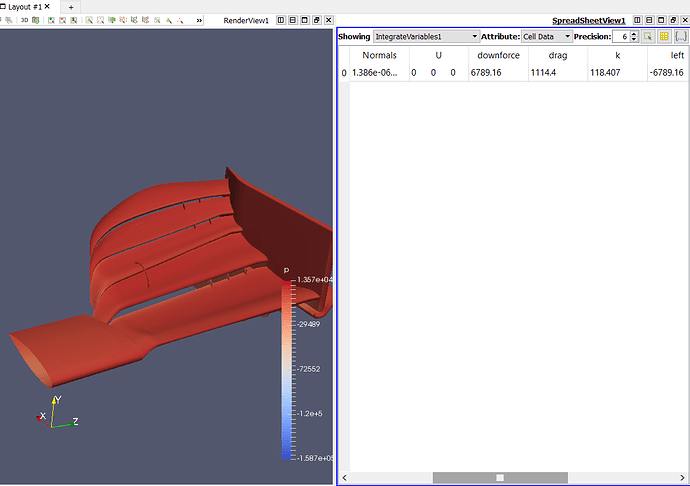Click the drag column header
This screenshot has width=690, height=486.
coord(557,55)
